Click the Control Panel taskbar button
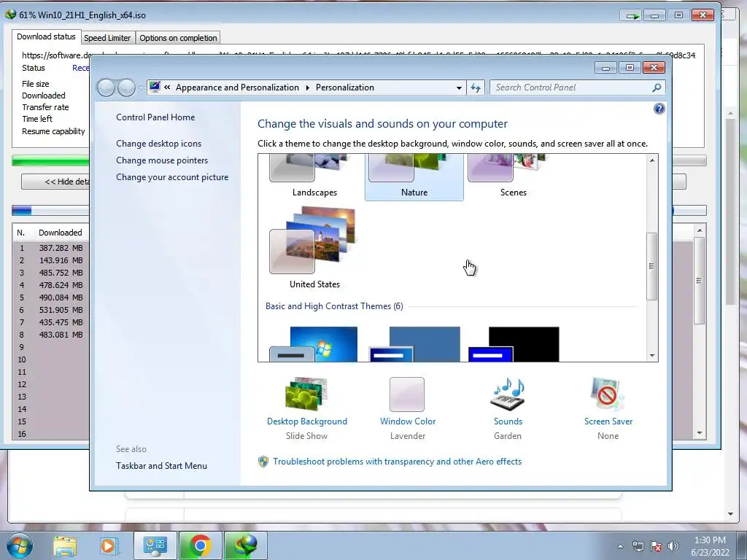This screenshot has width=747, height=560. pyautogui.click(x=155, y=545)
